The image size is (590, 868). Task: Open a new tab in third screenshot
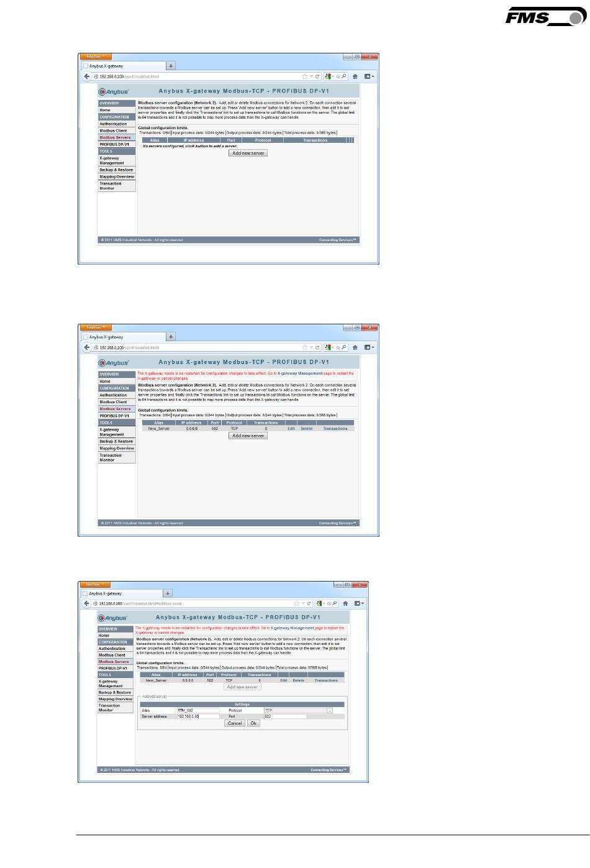[167, 593]
